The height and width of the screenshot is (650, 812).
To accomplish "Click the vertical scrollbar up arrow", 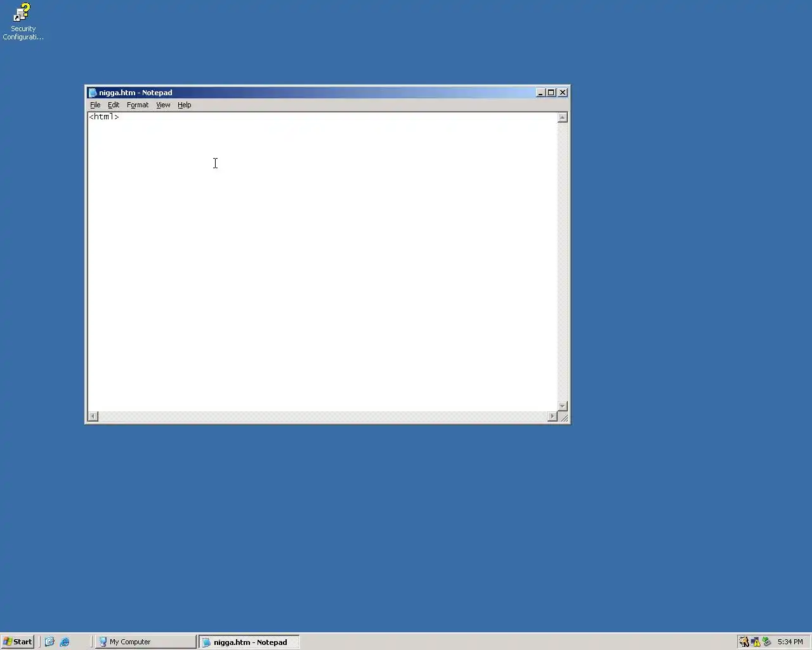I will point(562,117).
